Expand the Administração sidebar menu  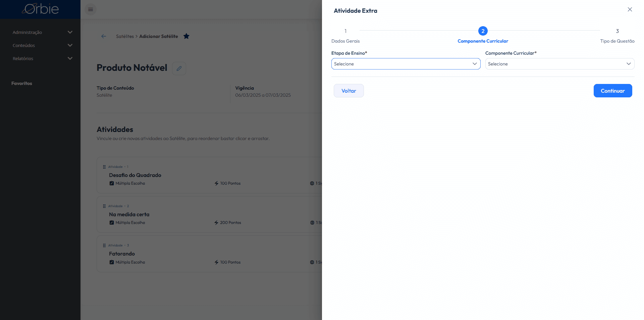point(42,32)
